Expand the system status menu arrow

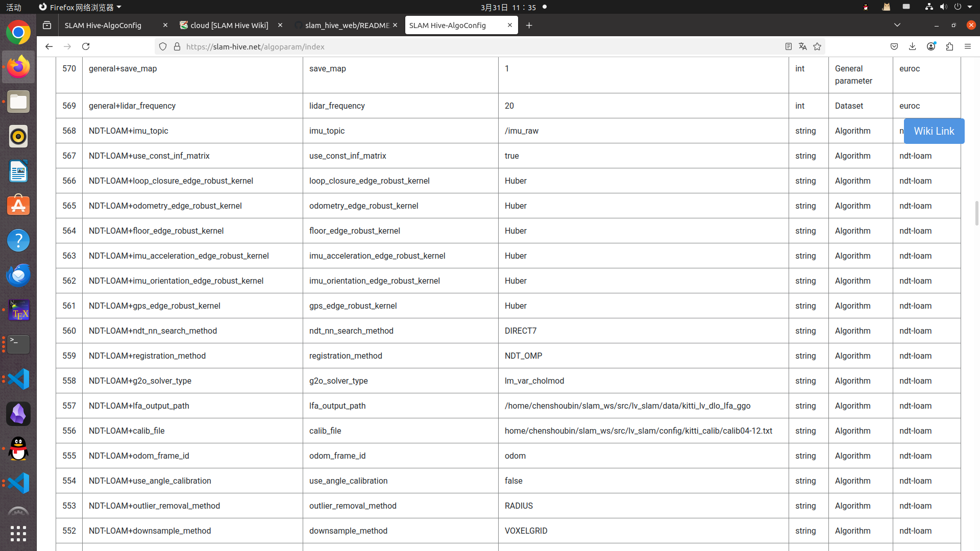click(970, 7)
